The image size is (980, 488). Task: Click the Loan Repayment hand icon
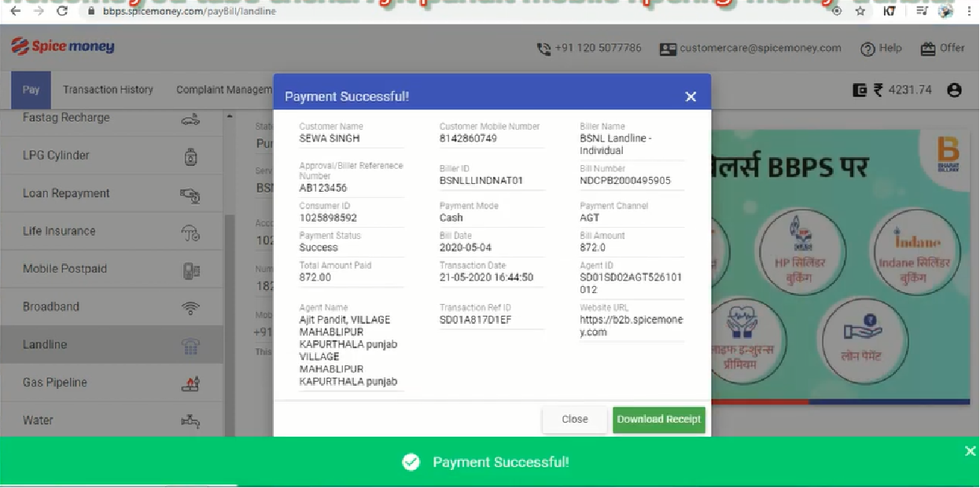[190, 194]
